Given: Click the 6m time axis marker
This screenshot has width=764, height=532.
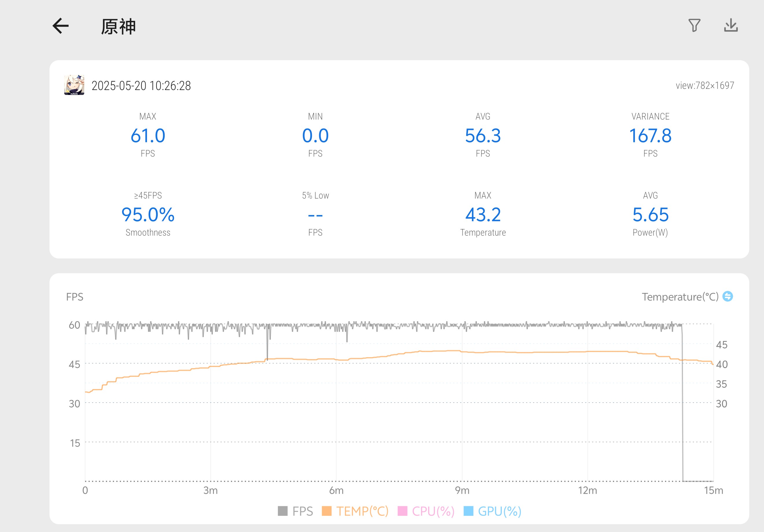Looking at the screenshot, I should (x=336, y=490).
